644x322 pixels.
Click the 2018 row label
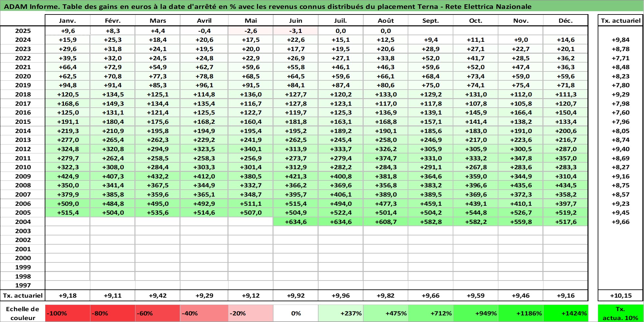tap(23, 94)
